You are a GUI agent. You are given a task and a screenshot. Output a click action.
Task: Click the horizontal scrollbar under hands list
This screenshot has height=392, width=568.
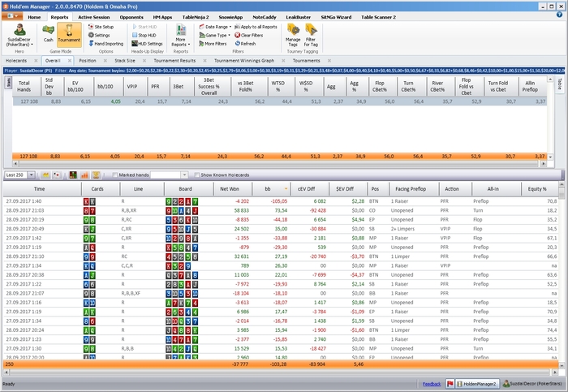point(281,372)
